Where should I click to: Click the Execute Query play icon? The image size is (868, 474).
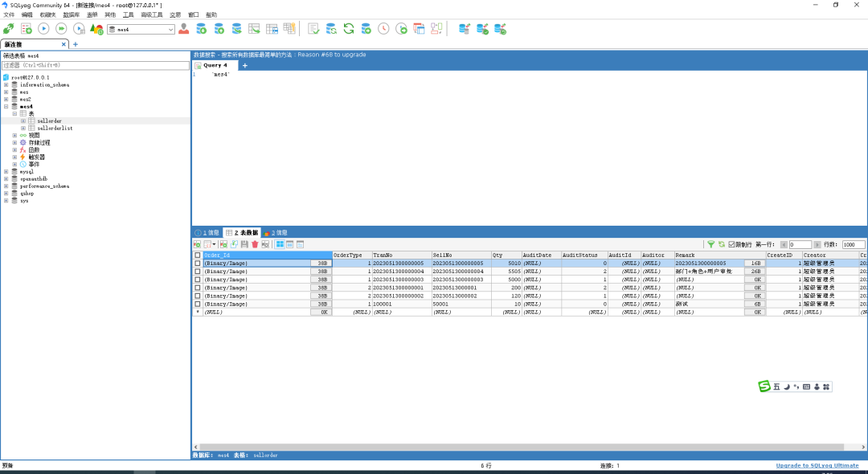tap(43, 29)
